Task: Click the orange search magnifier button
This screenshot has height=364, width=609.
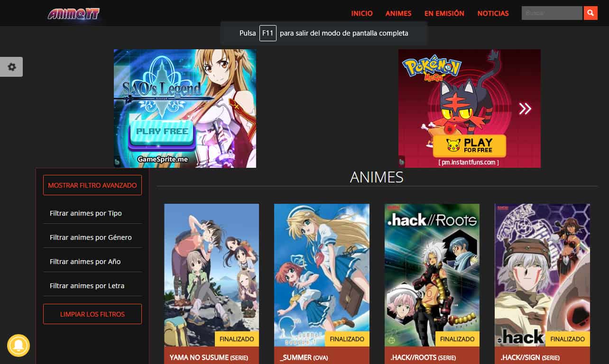Action: (591, 13)
